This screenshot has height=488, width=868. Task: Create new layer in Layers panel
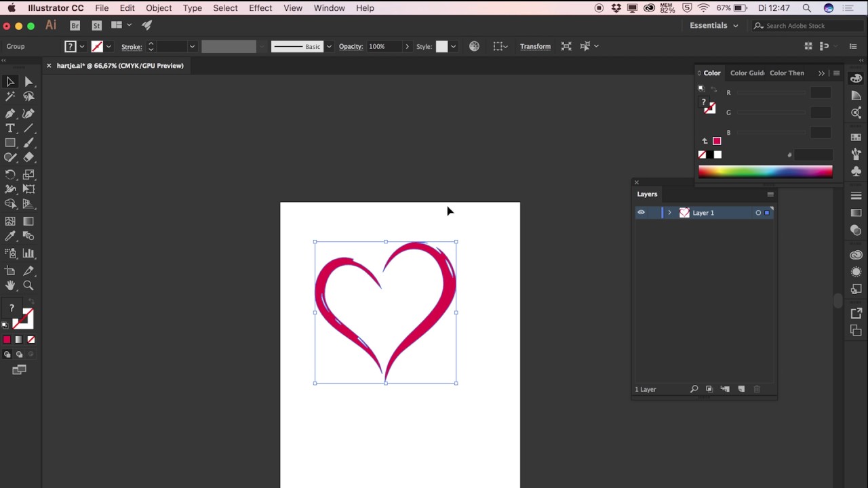[x=741, y=389]
